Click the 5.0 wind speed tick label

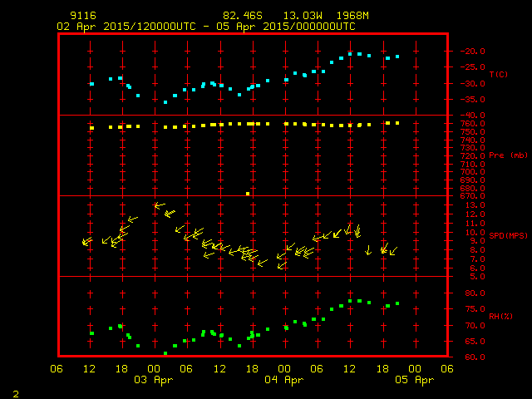coord(477,277)
